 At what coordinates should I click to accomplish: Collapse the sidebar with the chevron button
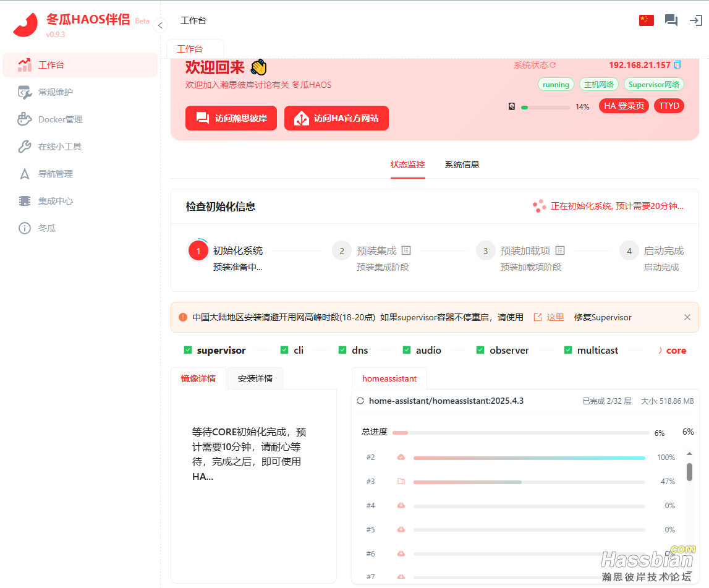tap(160, 25)
